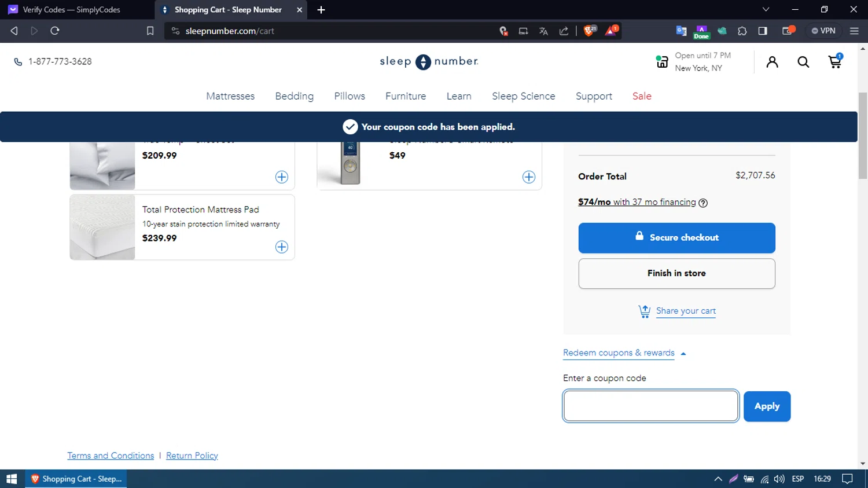The width and height of the screenshot is (868, 488).
Task: Open the Sleep Science menu
Action: (524, 96)
